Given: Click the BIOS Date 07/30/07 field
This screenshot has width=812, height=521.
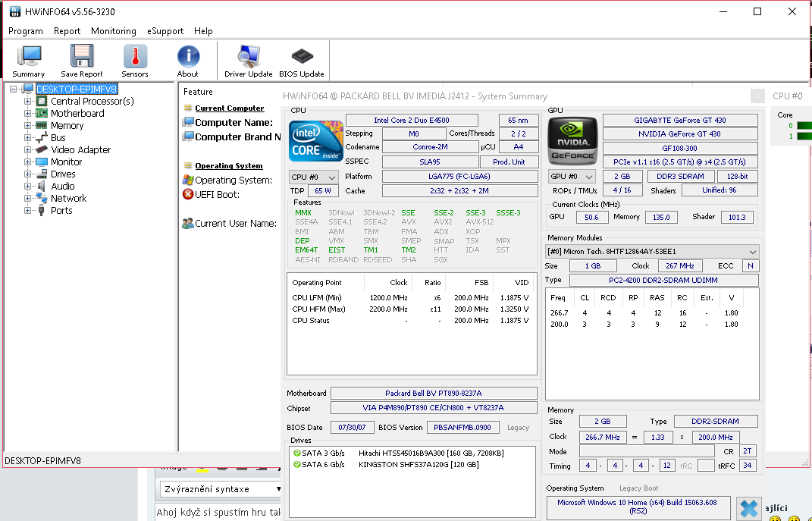Looking at the screenshot, I should tap(352, 427).
